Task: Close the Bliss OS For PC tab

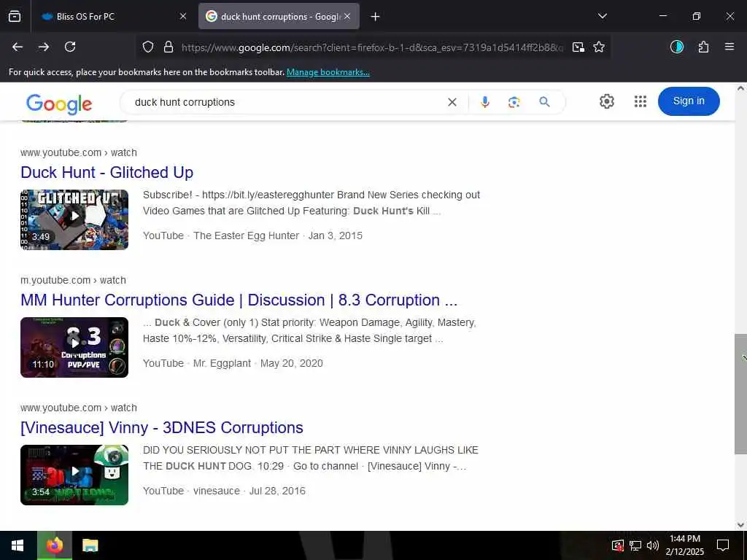Action: point(183,16)
